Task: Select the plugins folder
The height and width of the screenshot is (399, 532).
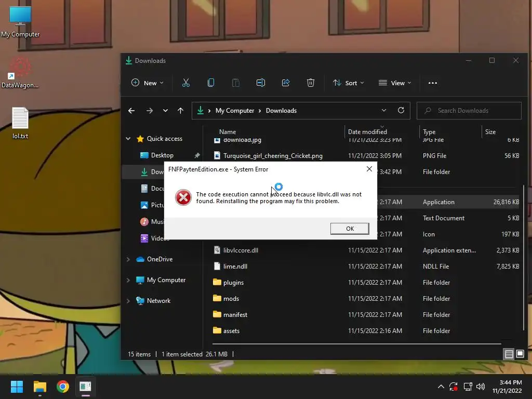Action: (233, 282)
